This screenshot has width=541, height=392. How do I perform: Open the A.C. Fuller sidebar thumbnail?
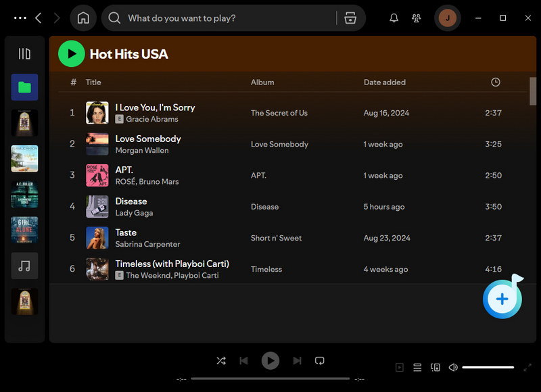(x=24, y=195)
